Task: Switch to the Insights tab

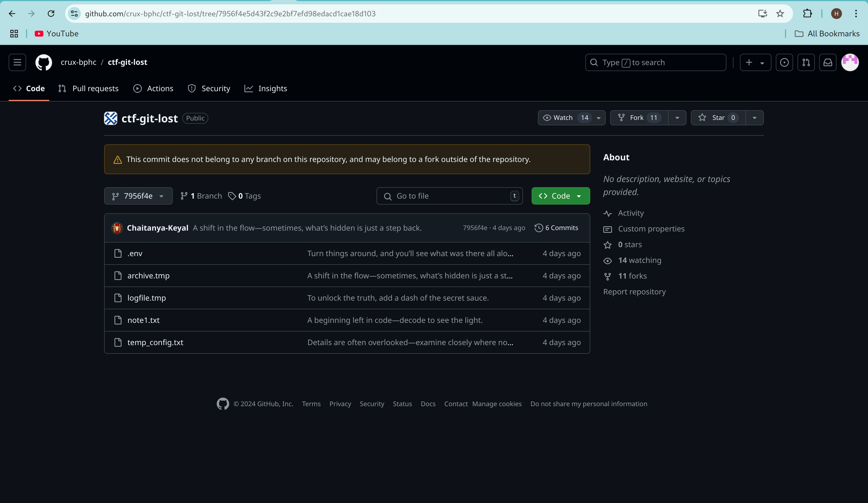Action: click(266, 88)
